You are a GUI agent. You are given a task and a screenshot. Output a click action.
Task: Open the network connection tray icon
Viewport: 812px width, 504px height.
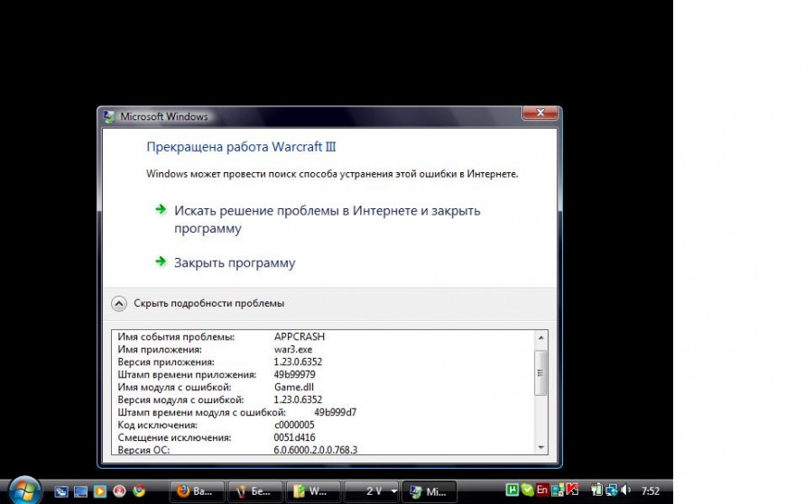(x=612, y=490)
